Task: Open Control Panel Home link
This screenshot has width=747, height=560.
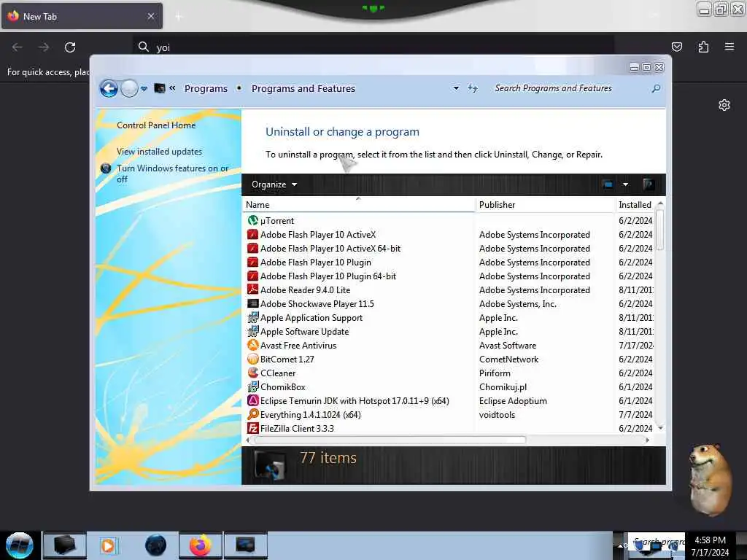Action: point(156,125)
